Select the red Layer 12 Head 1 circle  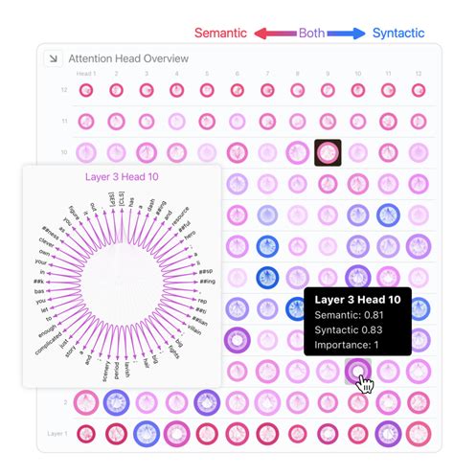pyautogui.click(x=86, y=90)
